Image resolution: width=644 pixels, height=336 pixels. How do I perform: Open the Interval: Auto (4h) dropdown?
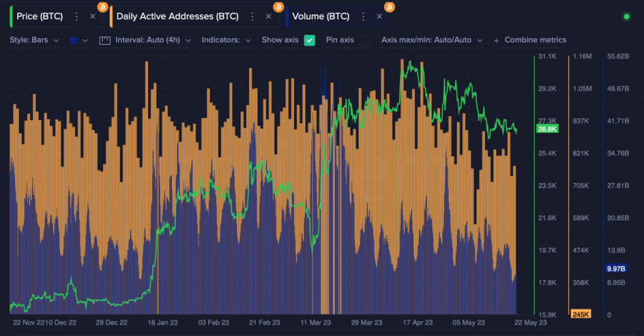pos(152,40)
